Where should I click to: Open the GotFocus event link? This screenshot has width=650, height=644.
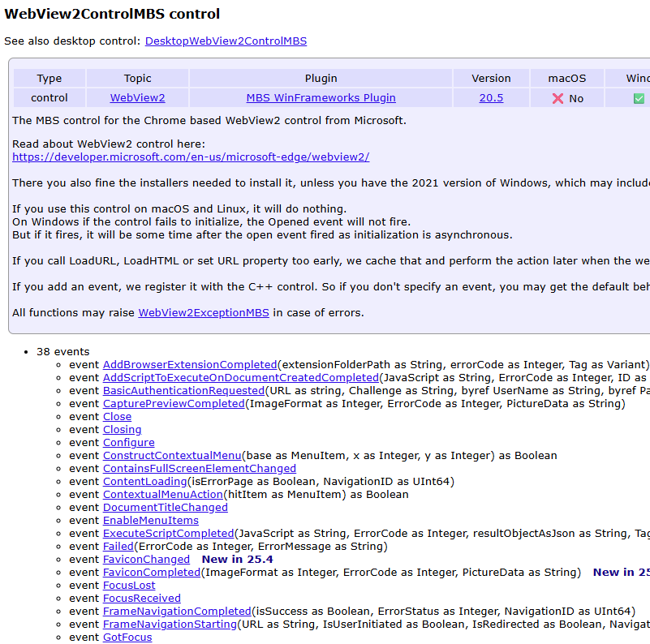[x=127, y=638]
